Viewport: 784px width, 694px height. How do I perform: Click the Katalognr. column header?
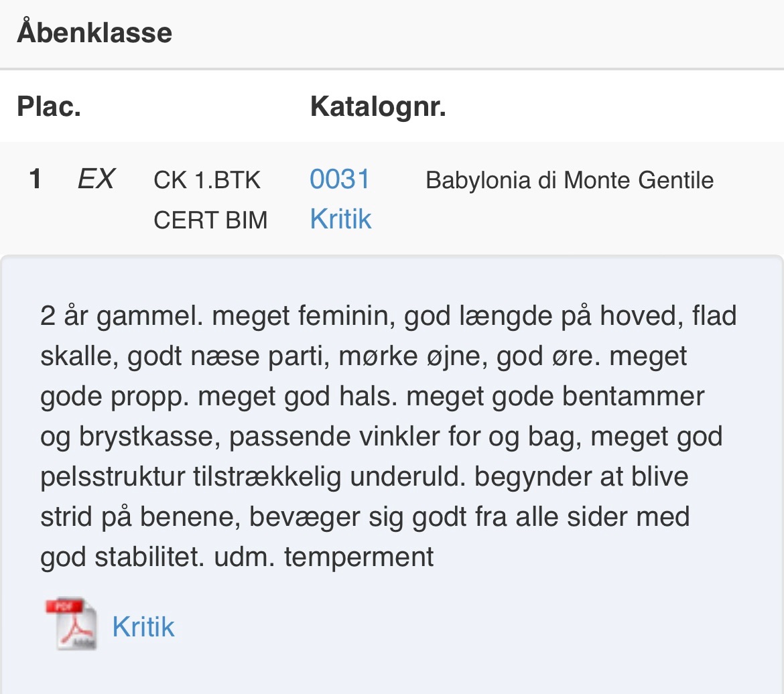tap(378, 107)
